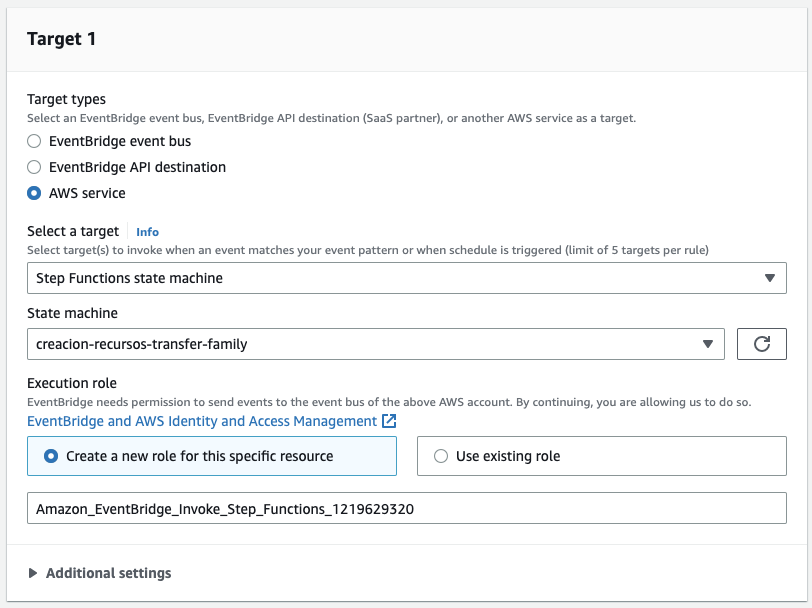Click the caret arrow on the target selector
The width and height of the screenshot is (812, 608).
(769, 278)
